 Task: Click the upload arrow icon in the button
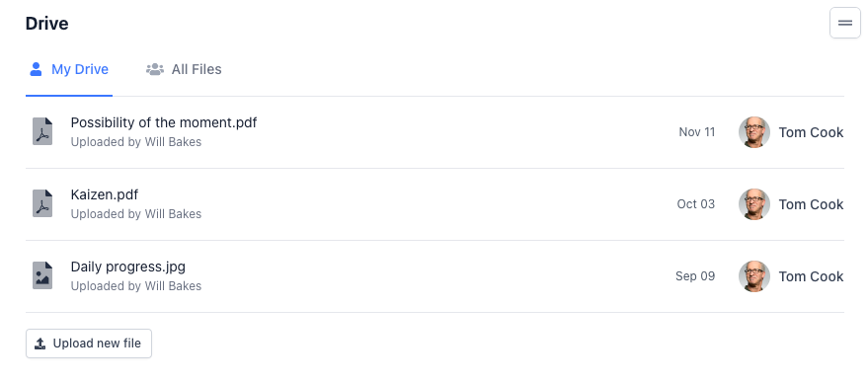(x=39, y=344)
